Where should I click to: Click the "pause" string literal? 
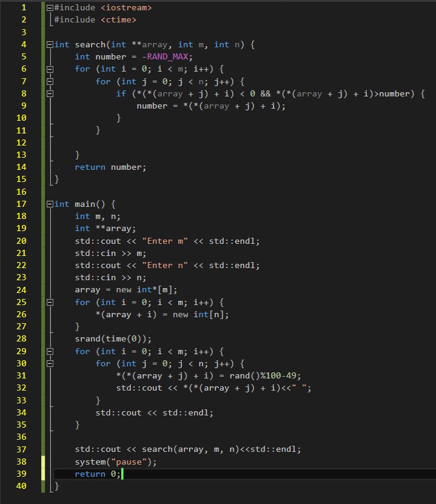point(129,462)
